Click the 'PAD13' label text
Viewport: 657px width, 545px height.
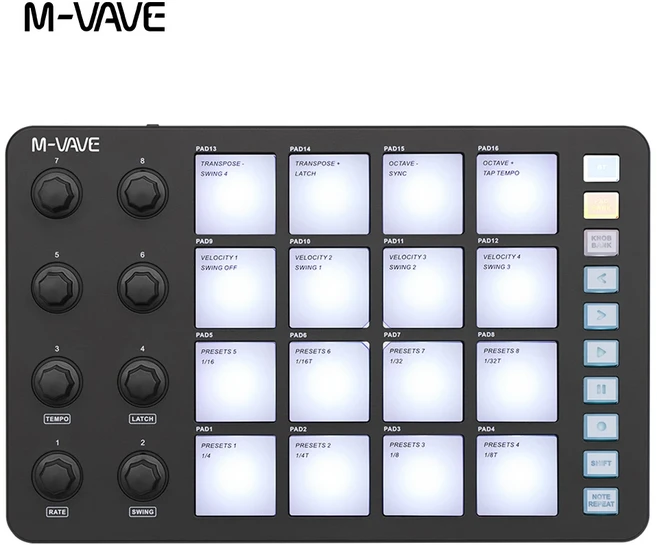[x=206, y=149]
